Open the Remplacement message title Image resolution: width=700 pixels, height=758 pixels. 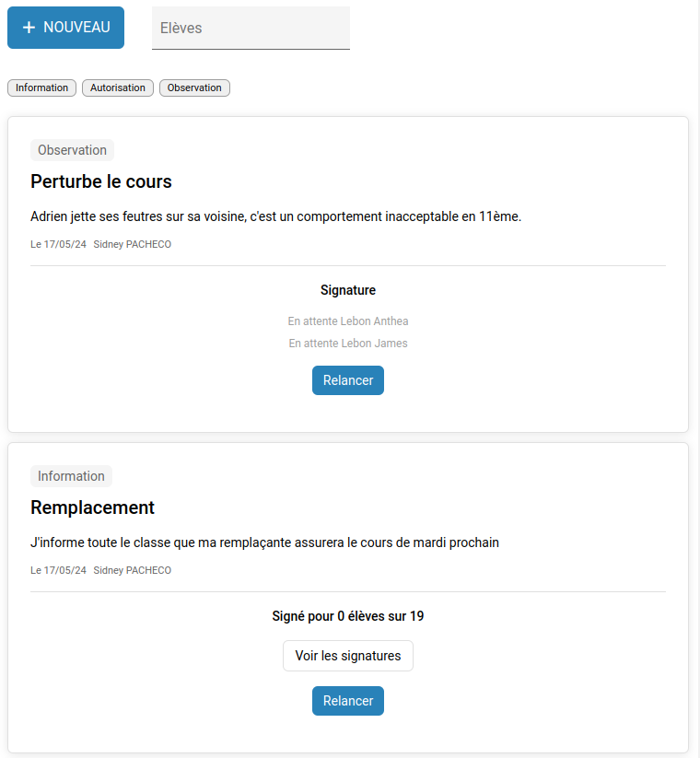[x=92, y=507]
